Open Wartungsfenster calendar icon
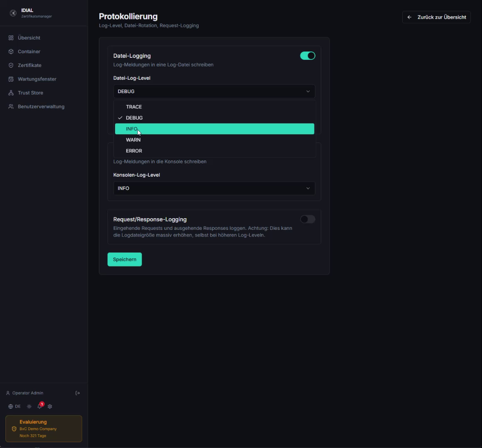Viewport: 482px width, 448px height. 11,79
